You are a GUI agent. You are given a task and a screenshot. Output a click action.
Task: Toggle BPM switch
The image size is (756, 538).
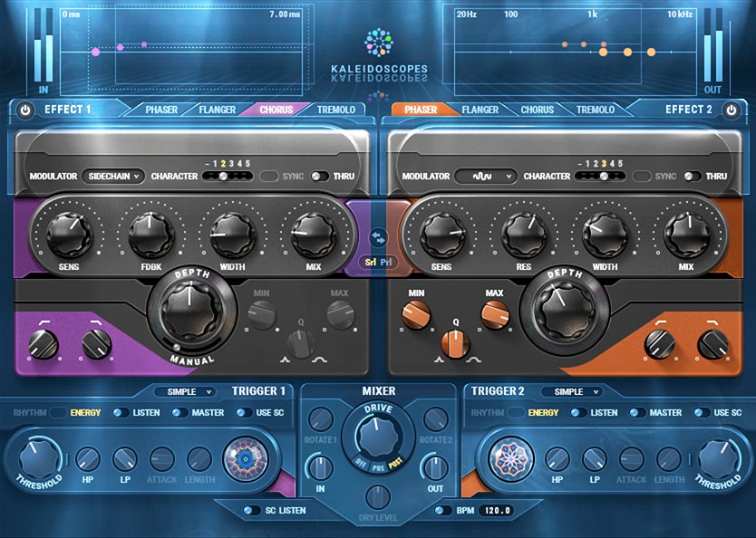[x=441, y=511]
